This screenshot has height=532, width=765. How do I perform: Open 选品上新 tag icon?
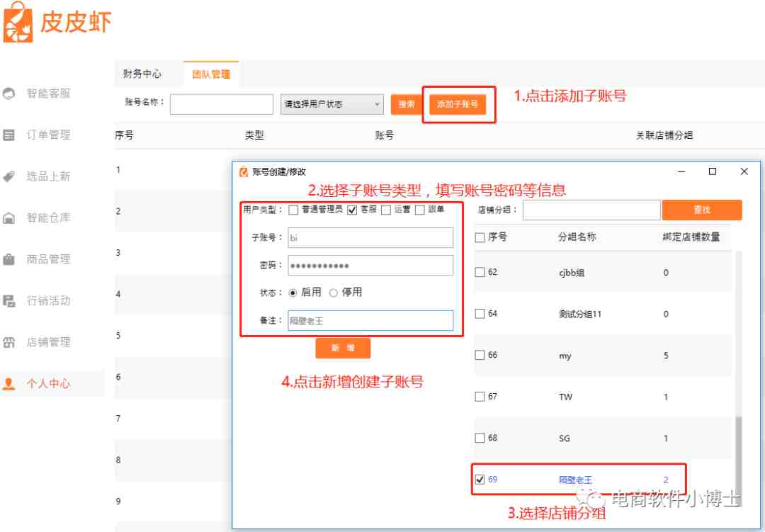pyautogui.click(x=8, y=176)
